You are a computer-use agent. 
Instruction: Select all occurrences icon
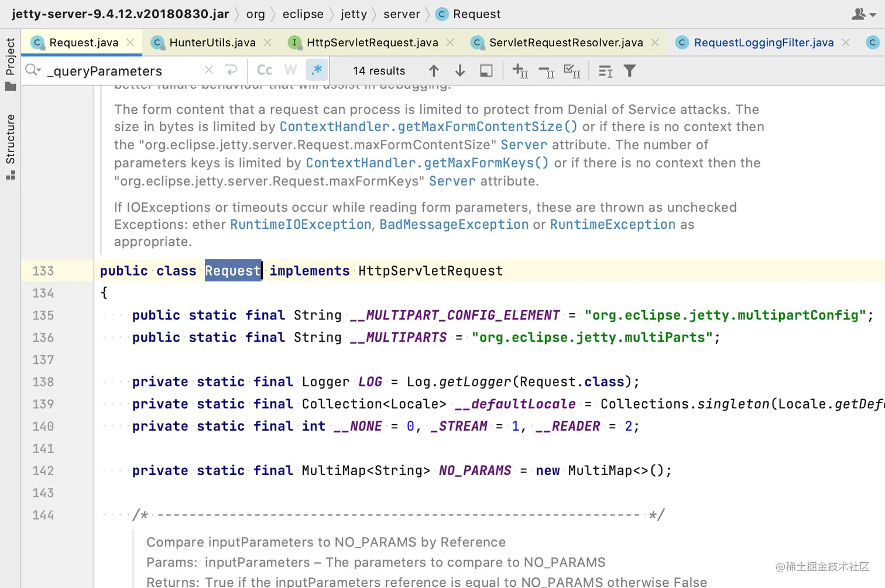pos(572,71)
